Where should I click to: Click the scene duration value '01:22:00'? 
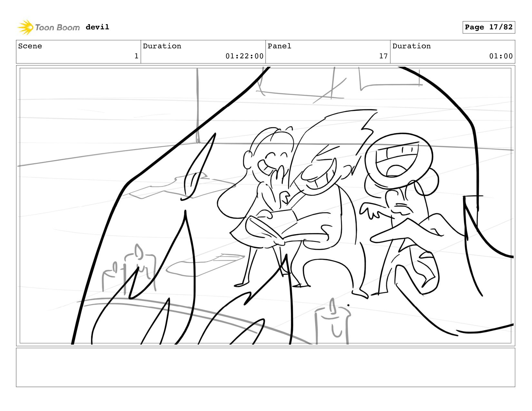pyautogui.click(x=244, y=56)
